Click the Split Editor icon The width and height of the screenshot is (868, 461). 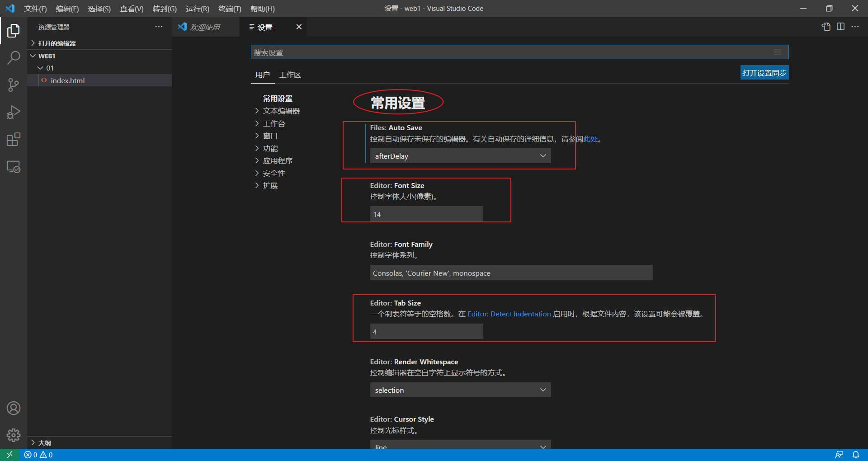(x=840, y=27)
